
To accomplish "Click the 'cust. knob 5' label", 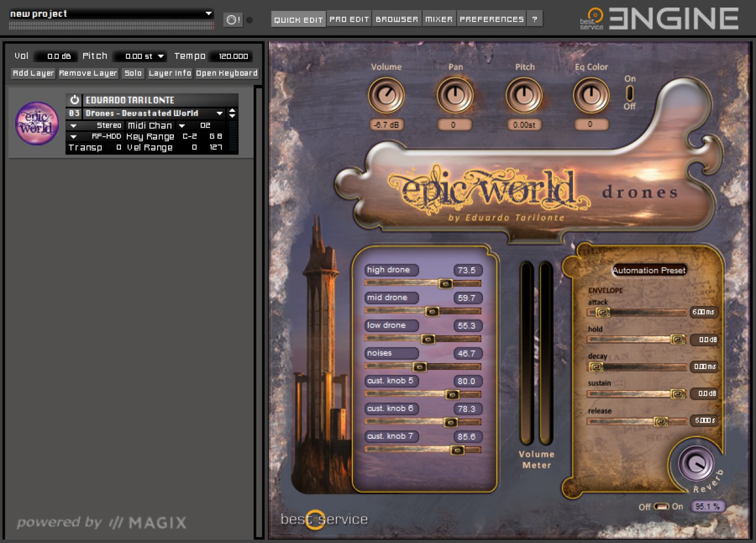I will 391,381.
